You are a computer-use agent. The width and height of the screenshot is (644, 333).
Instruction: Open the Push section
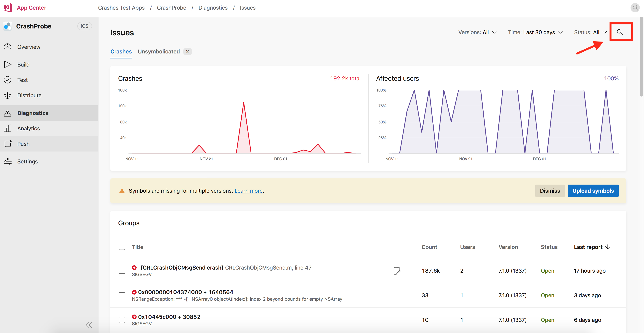pos(23,144)
